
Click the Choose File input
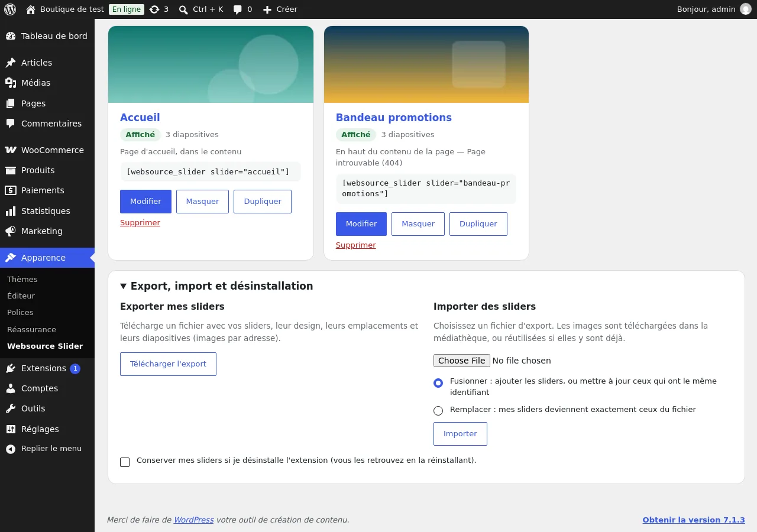[492, 361]
